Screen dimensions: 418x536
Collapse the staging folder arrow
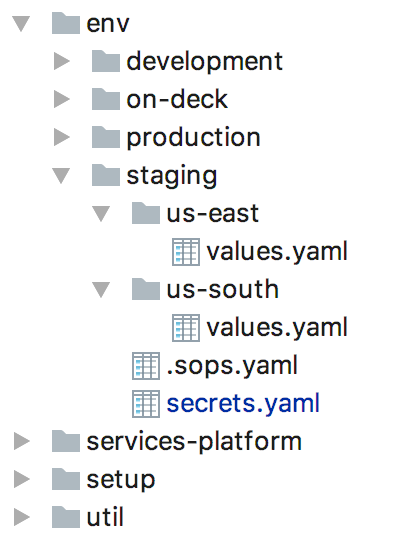tap(61, 176)
